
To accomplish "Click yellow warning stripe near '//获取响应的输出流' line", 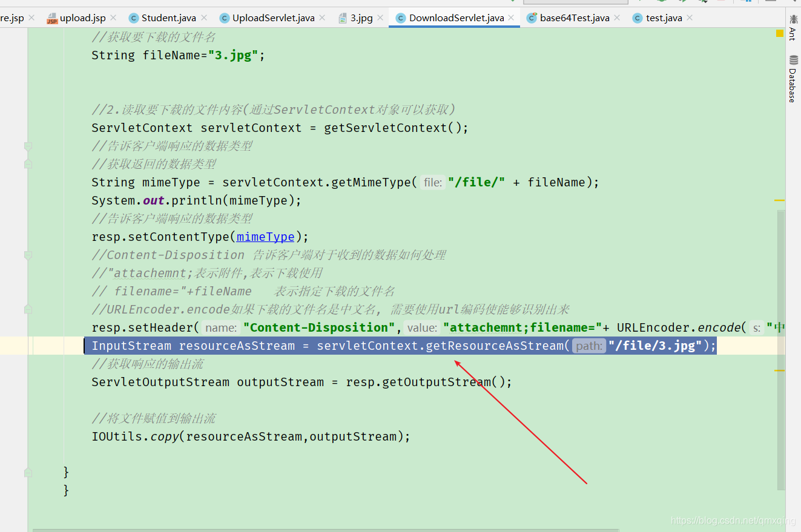I will (780, 370).
